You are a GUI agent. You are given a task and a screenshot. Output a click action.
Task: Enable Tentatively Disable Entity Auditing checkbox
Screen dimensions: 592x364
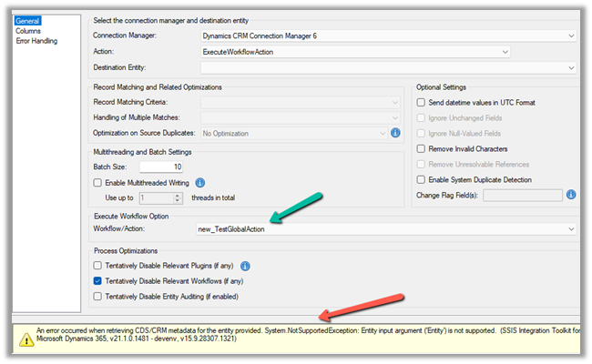coord(98,297)
